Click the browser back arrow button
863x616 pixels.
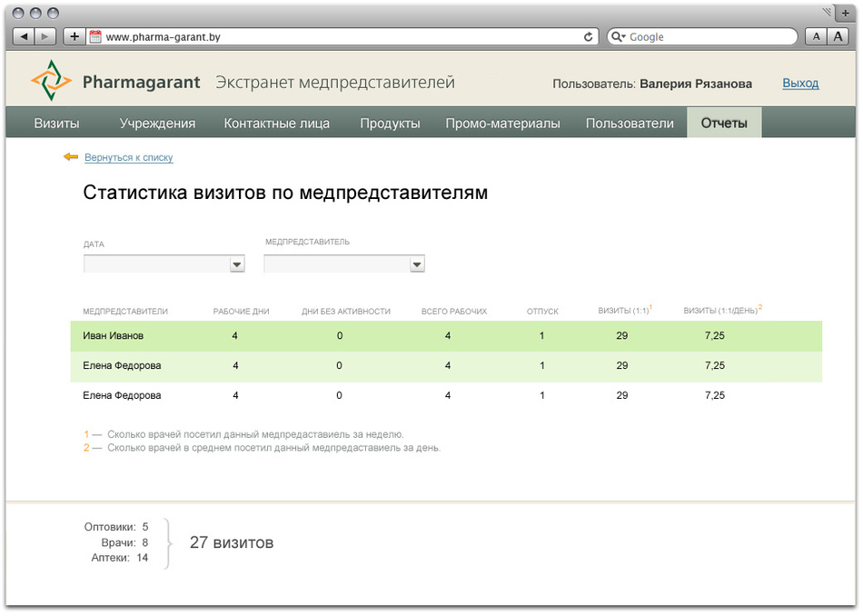pos(24,37)
